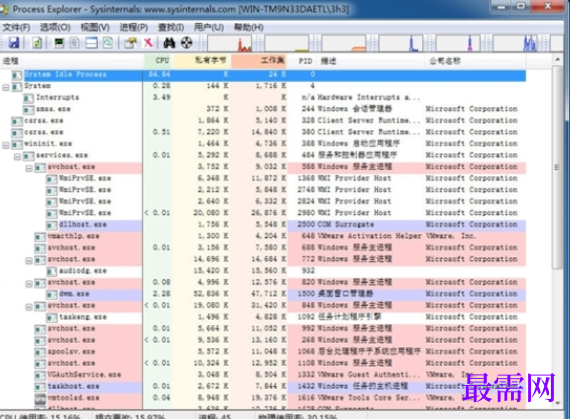Click the Save toolbar icon
This screenshot has height=419, width=574.
pos(14,43)
